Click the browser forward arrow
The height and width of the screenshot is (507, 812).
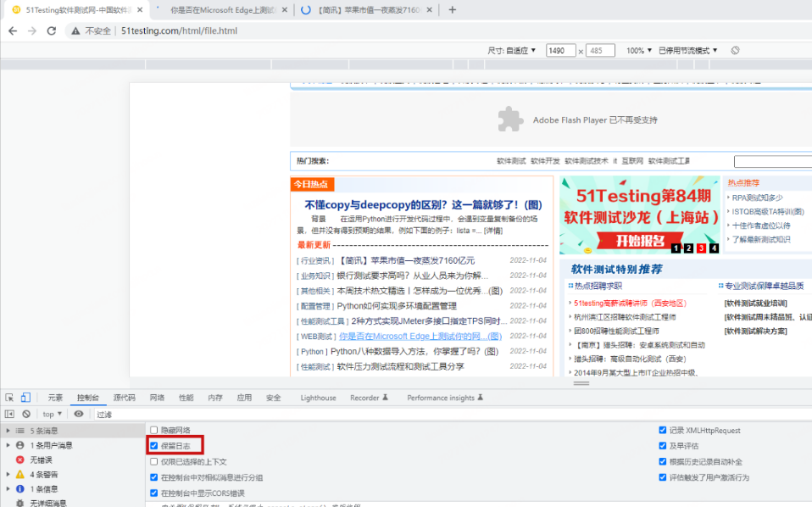[32, 31]
